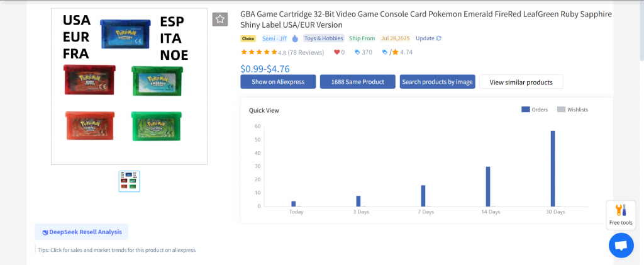
Task: Click the Toys & Hobbies category tag
Action: 324,38
